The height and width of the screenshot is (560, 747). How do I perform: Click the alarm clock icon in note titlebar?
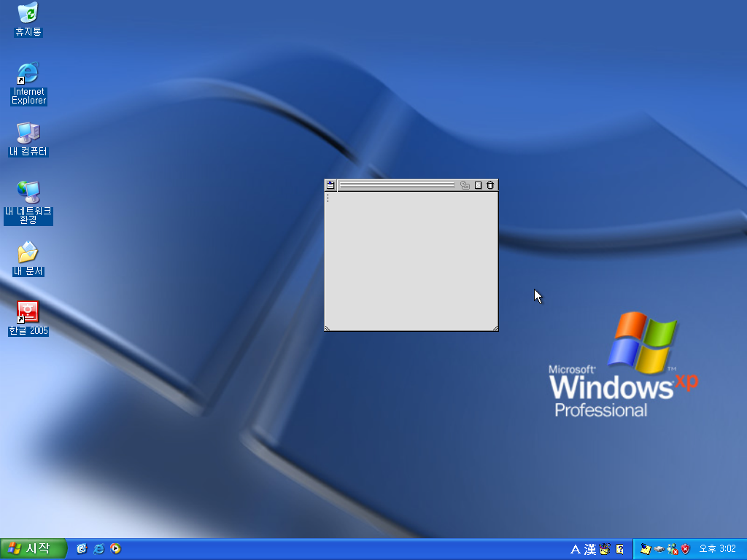click(465, 185)
